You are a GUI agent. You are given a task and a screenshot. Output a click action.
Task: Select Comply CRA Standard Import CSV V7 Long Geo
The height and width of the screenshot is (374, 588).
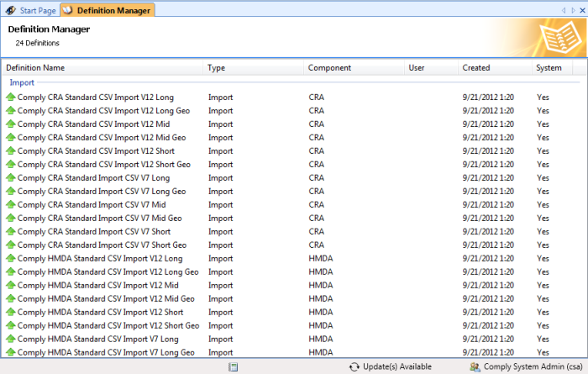tap(102, 192)
